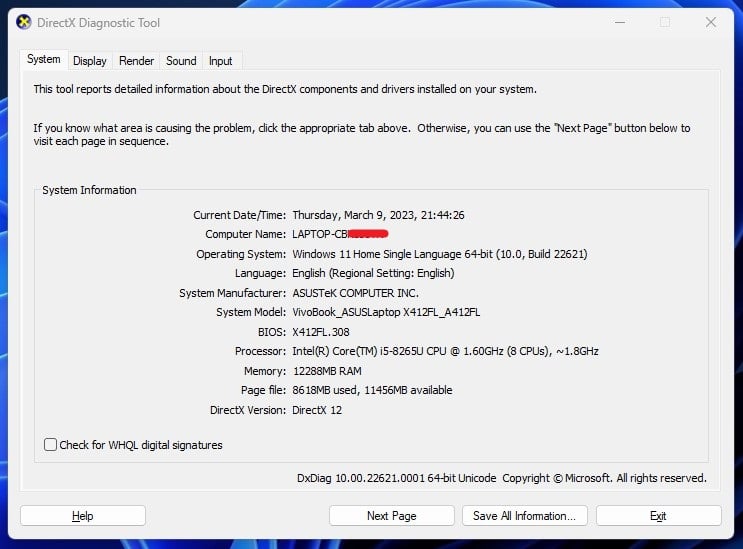This screenshot has height=549, width=743.
Task: Click the 'System Manufacturer:' label
Action: [232, 293]
